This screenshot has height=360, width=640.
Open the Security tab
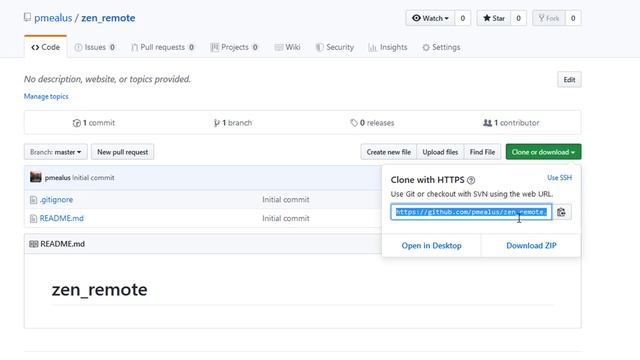click(335, 47)
